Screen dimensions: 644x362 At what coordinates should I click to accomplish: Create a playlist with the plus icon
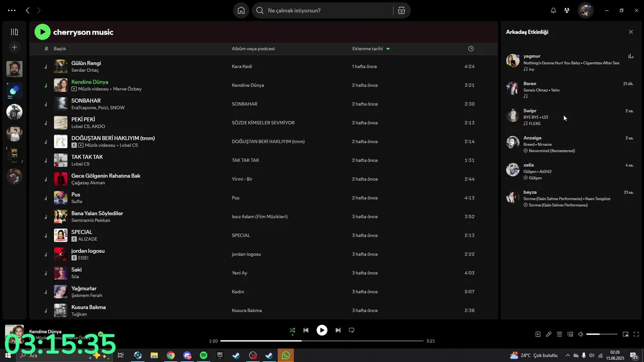coord(14,47)
